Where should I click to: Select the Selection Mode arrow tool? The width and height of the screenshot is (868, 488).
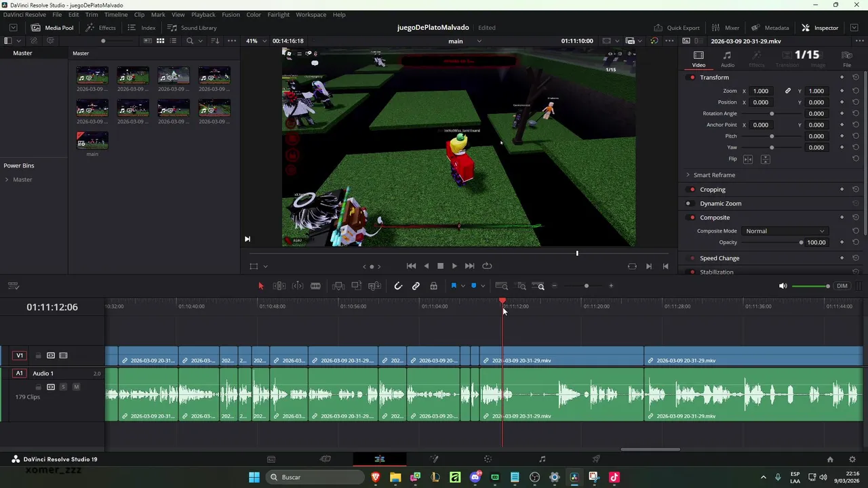tap(260, 286)
